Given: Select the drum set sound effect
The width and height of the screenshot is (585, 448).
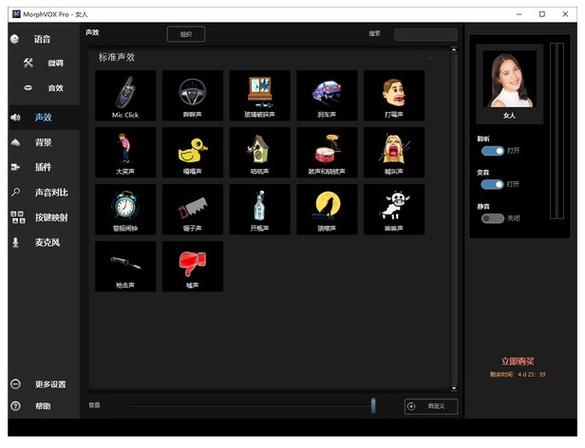Looking at the screenshot, I should click(327, 152).
